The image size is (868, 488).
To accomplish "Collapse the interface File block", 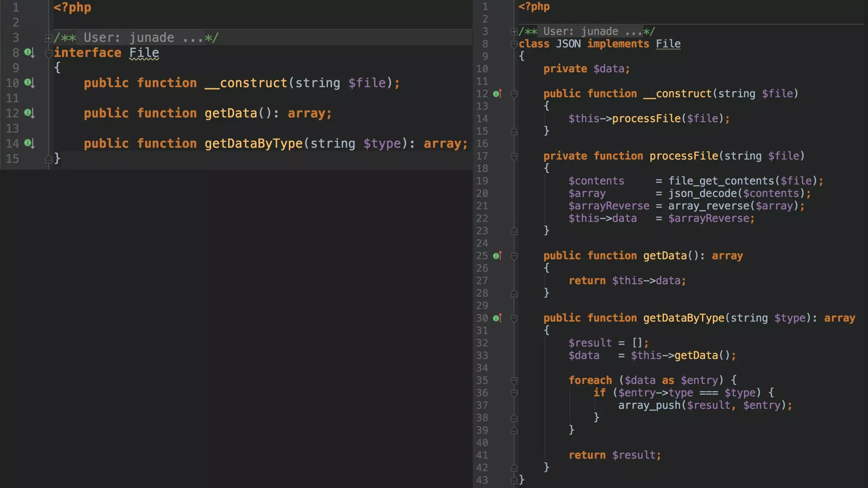I will click(48, 53).
